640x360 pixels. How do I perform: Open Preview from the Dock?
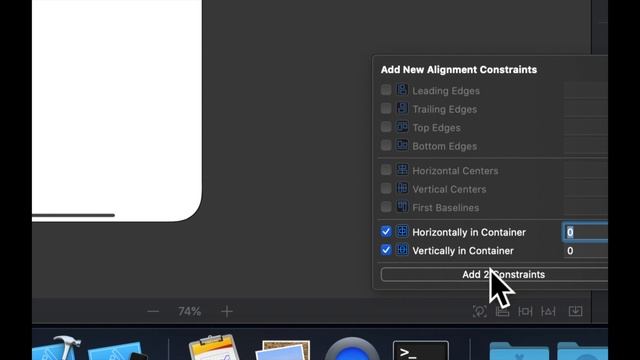point(283,350)
